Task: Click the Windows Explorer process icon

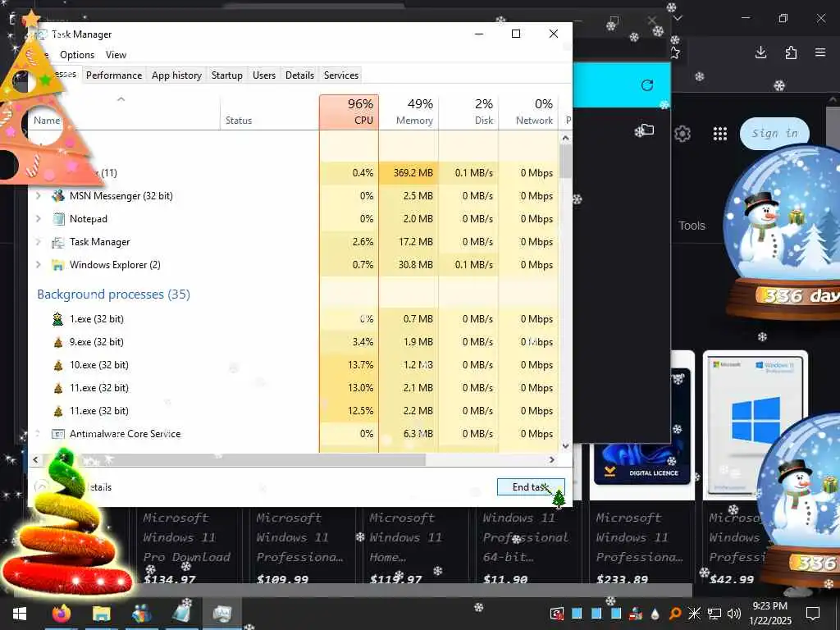Action: point(58,265)
